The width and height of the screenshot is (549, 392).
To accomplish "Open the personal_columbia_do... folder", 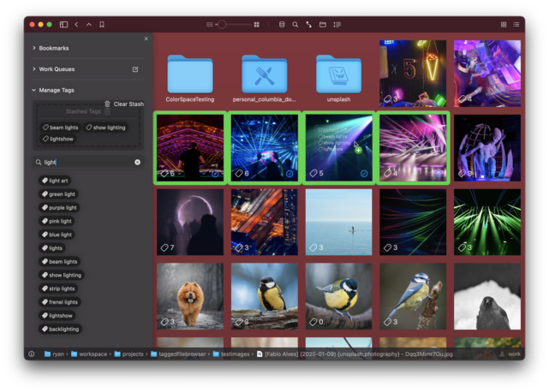I will click(x=265, y=79).
